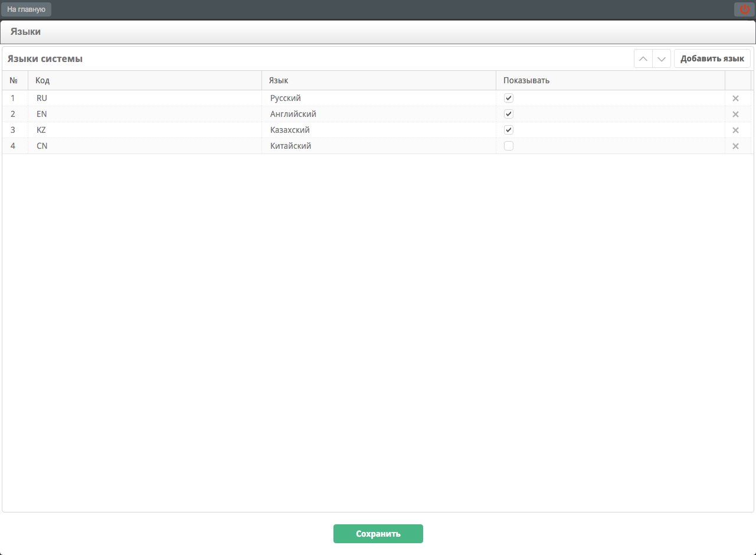Enable Показывать for Китайский

click(509, 146)
